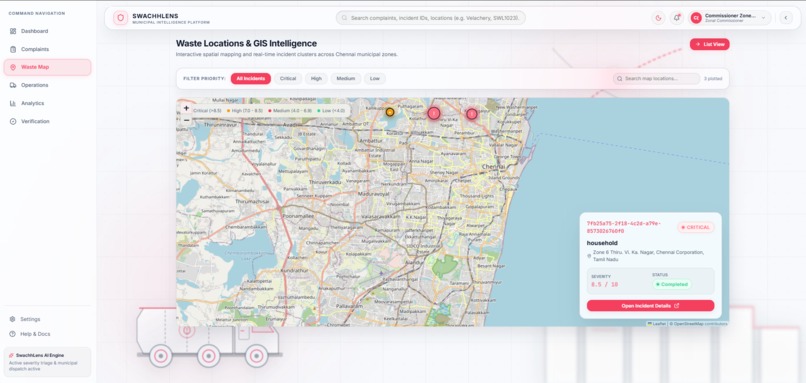Collapse sidebar with chevron button
The height and width of the screenshot is (383, 806).
[785, 18]
